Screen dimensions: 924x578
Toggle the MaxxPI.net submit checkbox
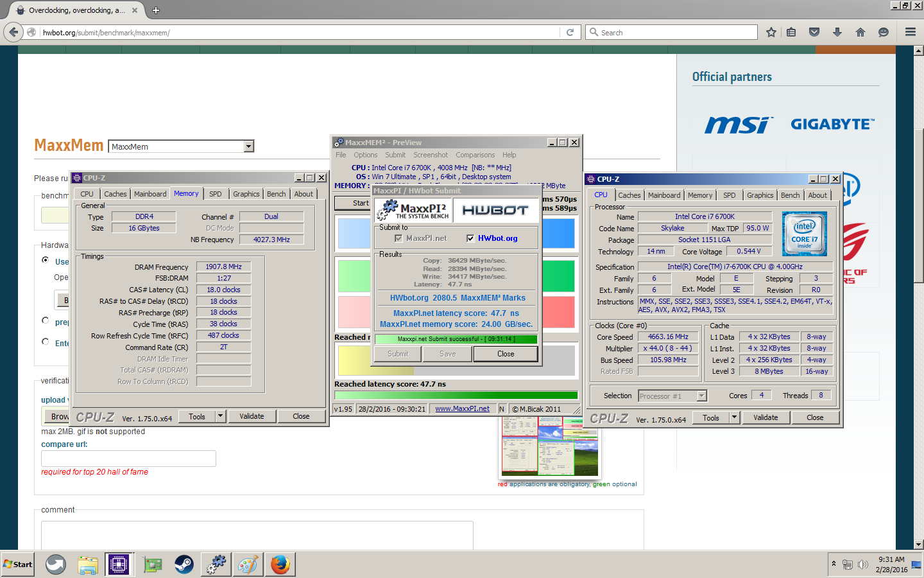pos(398,238)
